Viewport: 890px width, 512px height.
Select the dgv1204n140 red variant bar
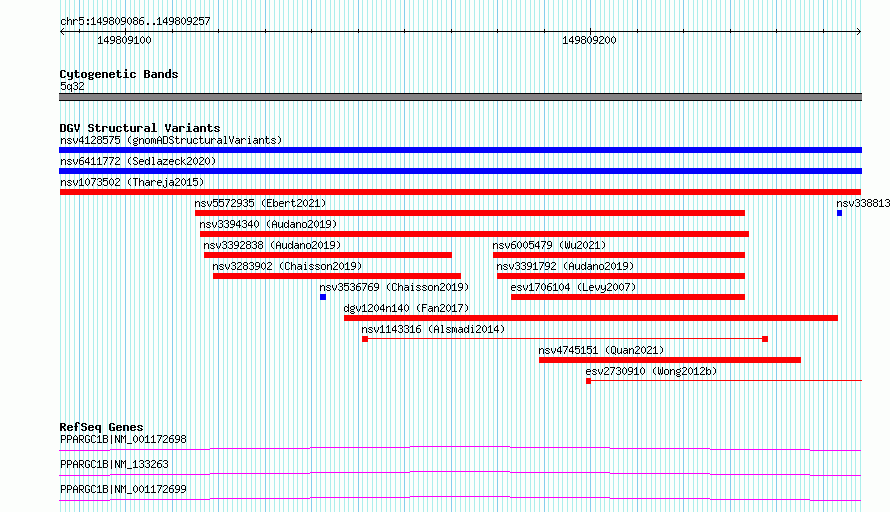[x=591, y=318]
